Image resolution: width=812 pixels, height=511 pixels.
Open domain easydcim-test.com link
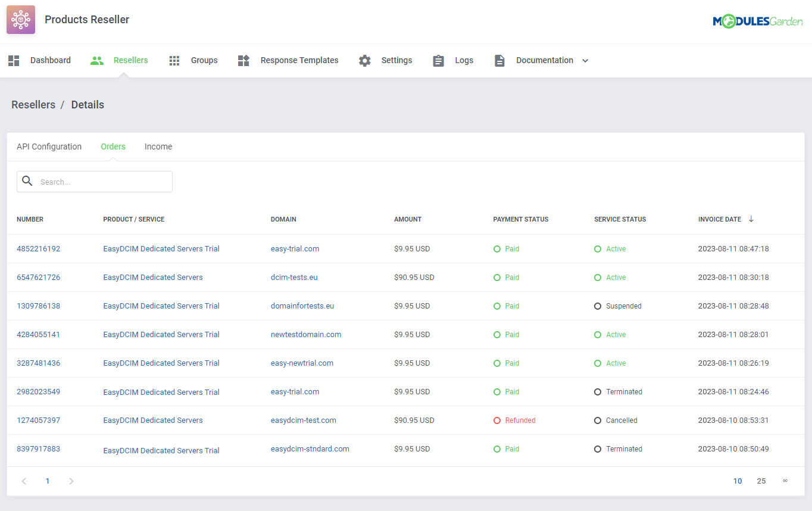304,420
